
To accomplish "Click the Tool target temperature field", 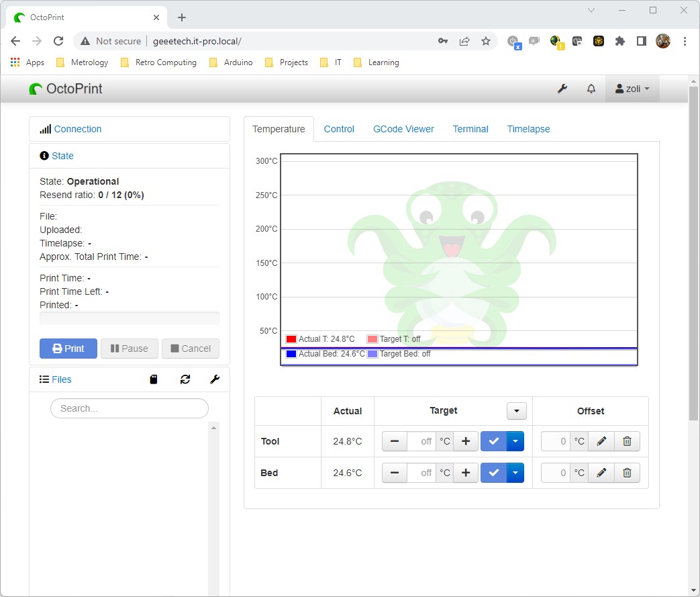I will tap(421, 441).
